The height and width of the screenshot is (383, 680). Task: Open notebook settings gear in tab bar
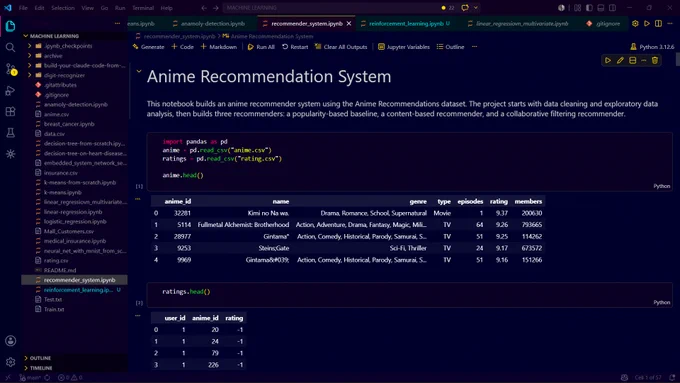(x=635, y=23)
